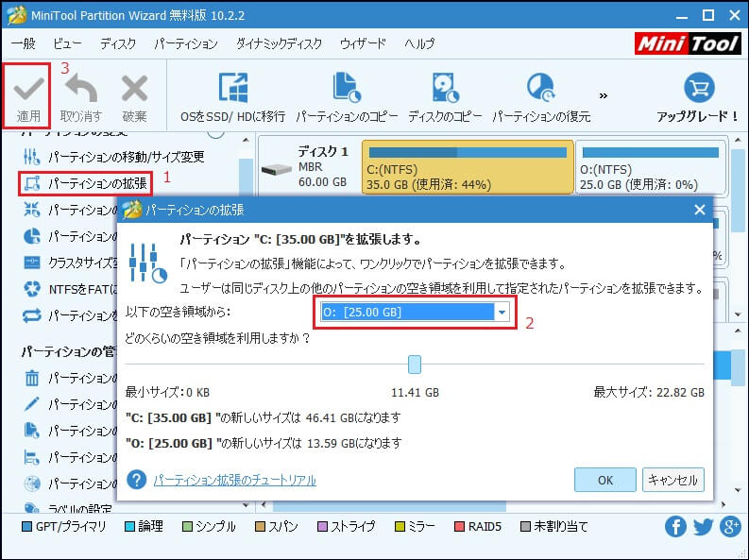Click the 取り消す undo icon
Viewport: 749px width, 560px height.
tap(80, 89)
